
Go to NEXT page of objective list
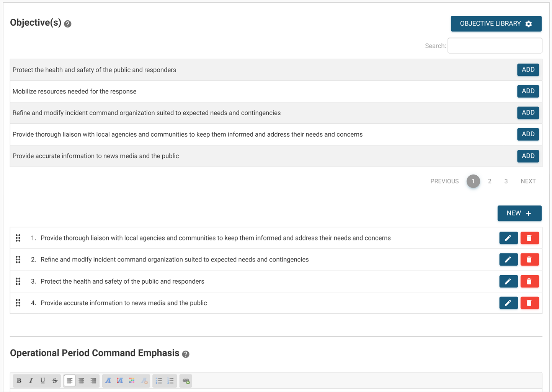pyautogui.click(x=528, y=181)
